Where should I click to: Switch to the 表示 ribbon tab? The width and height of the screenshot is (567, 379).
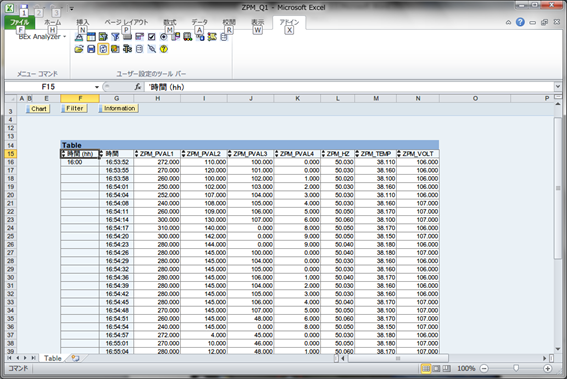258,22
